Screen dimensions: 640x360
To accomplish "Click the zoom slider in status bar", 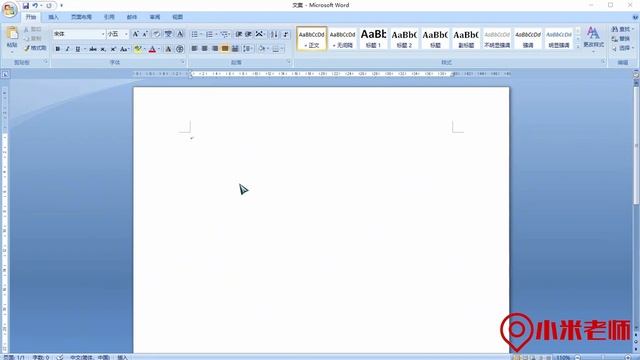I will coord(602,358).
